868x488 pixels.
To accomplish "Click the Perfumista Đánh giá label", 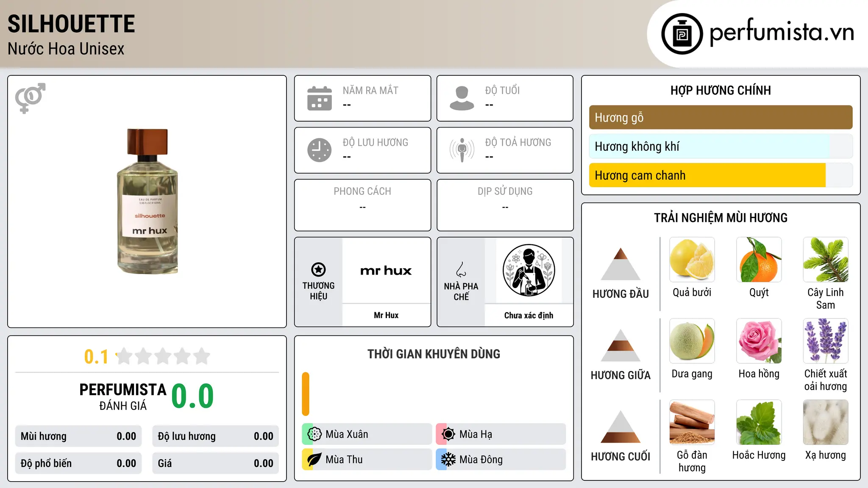I will (x=123, y=396).
